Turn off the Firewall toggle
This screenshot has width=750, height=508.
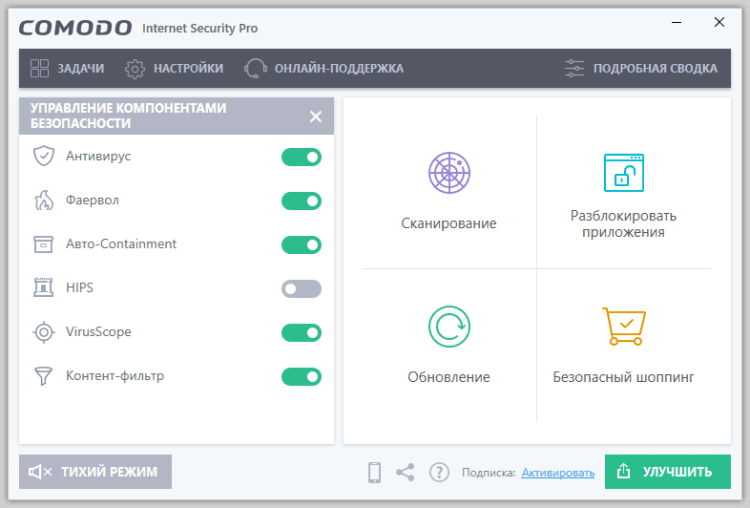pyautogui.click(x=301, y=201)
